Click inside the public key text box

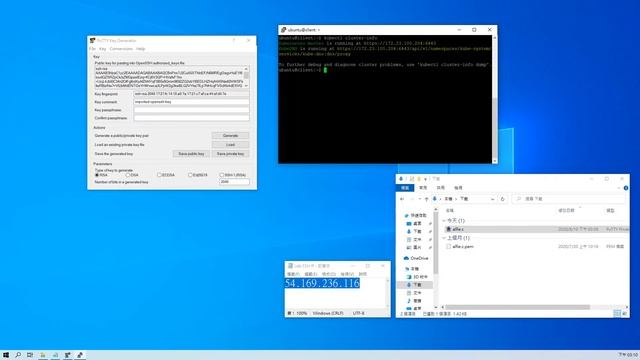pyautogui.click(x=169, y=77)
